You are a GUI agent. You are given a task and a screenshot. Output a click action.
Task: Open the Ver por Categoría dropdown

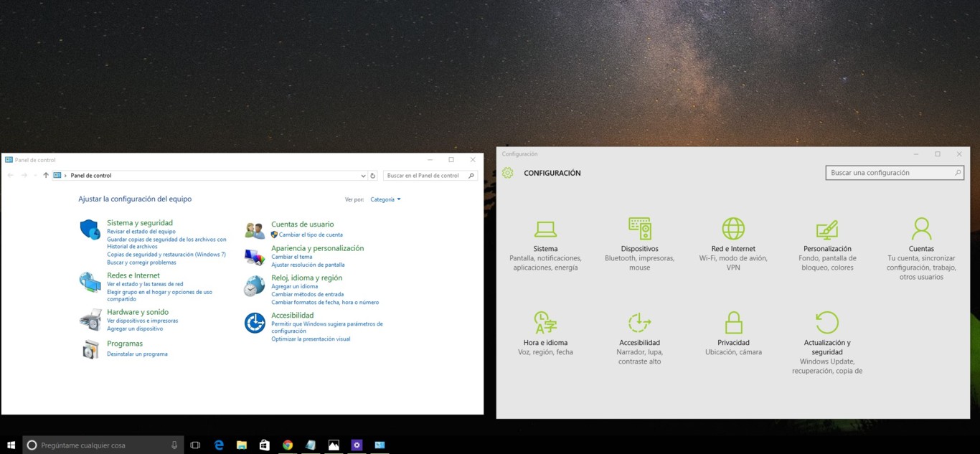(386, 199)
